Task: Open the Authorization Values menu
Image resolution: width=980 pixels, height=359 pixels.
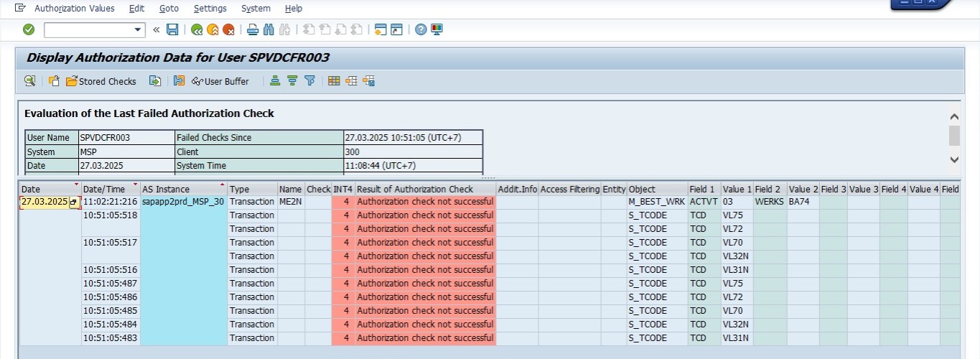Action: point(75,9)
